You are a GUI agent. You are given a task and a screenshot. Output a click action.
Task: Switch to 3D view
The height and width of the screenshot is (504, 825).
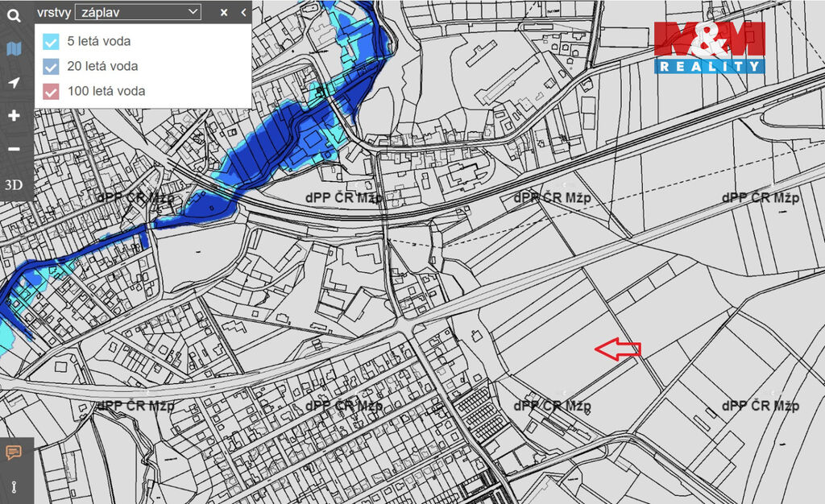14,184
